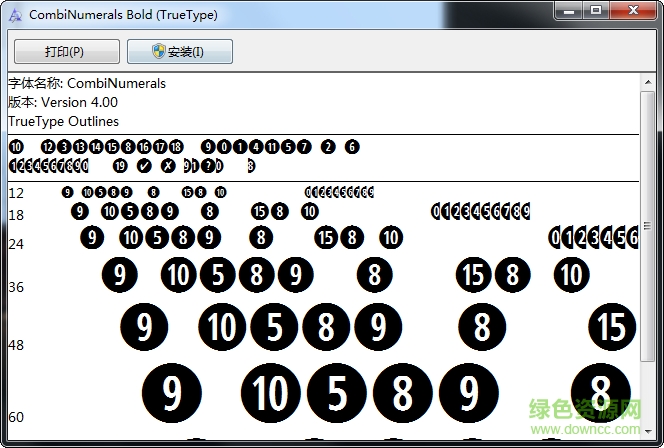The width and height of the screenshot is (664, 448).
Task: Click the circled 15 glyph in 36-point row
Action: pos(473,275)
